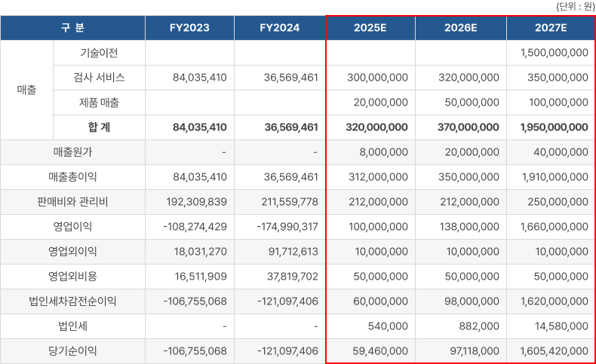Click the 법인세차감전순이익 row label

(73, 301)
